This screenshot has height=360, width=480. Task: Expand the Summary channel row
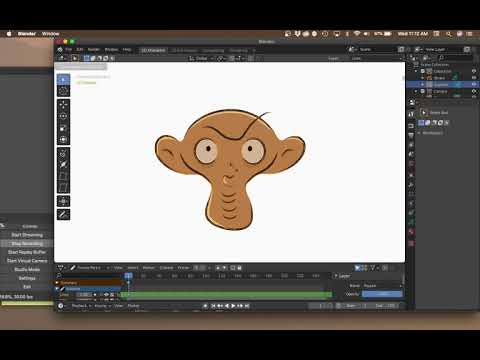pos(57,283)
